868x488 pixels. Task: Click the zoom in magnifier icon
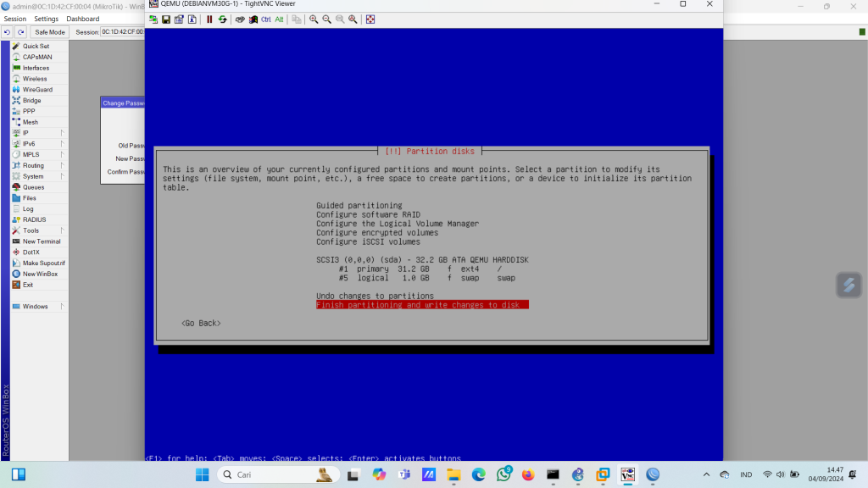pos(314,19)
